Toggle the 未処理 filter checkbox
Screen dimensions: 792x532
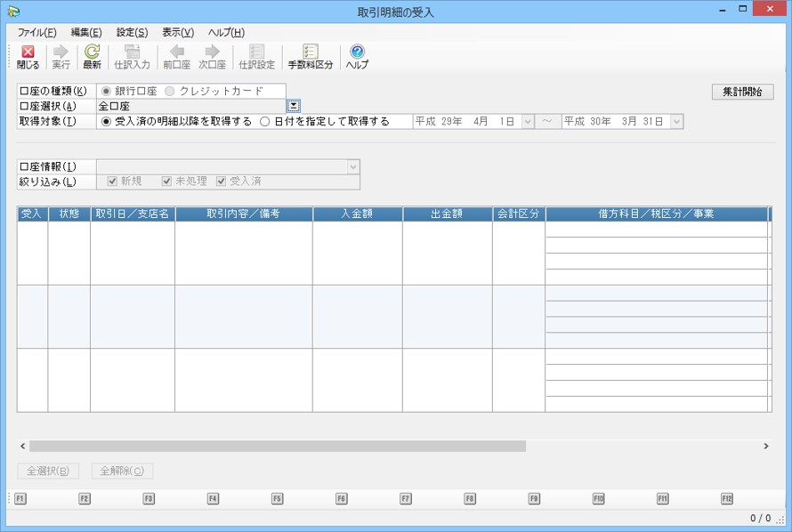(166, 181)
